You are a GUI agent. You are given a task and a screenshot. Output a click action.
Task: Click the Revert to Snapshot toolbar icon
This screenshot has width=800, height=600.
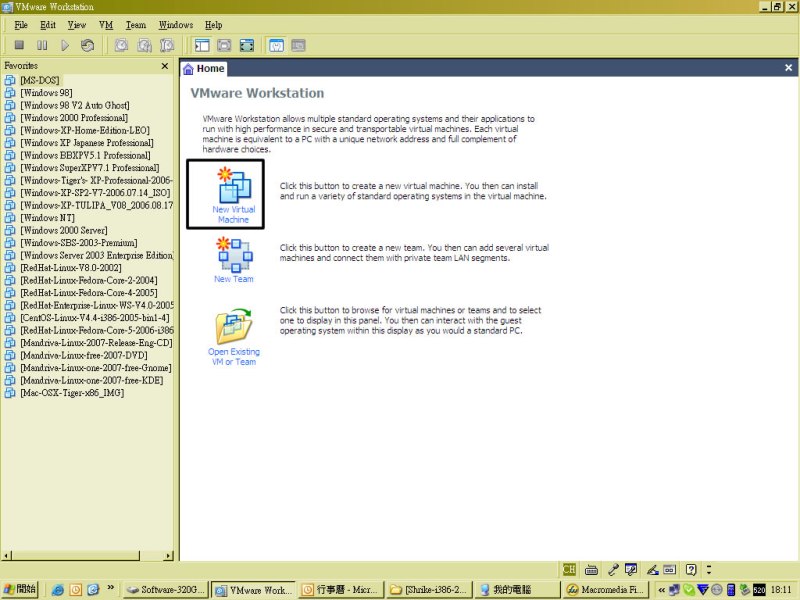(x=144, y=45)
